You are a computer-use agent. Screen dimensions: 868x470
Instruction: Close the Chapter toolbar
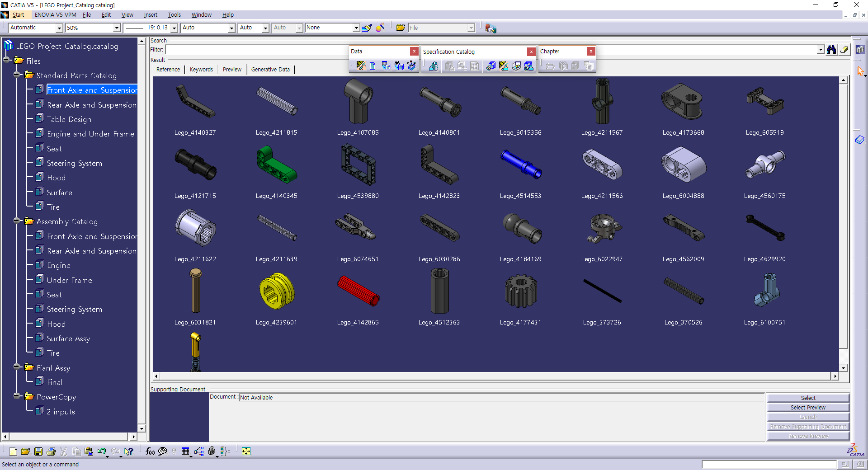pos(590,52)
